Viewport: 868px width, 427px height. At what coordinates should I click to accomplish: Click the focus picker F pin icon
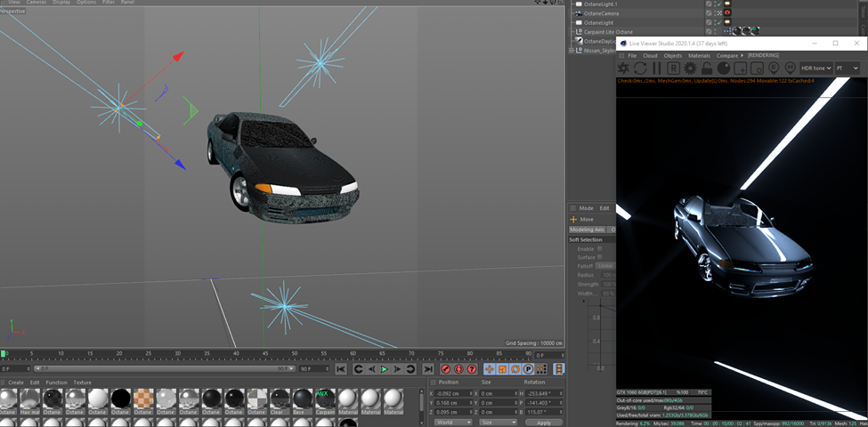[x=774, y=68]
